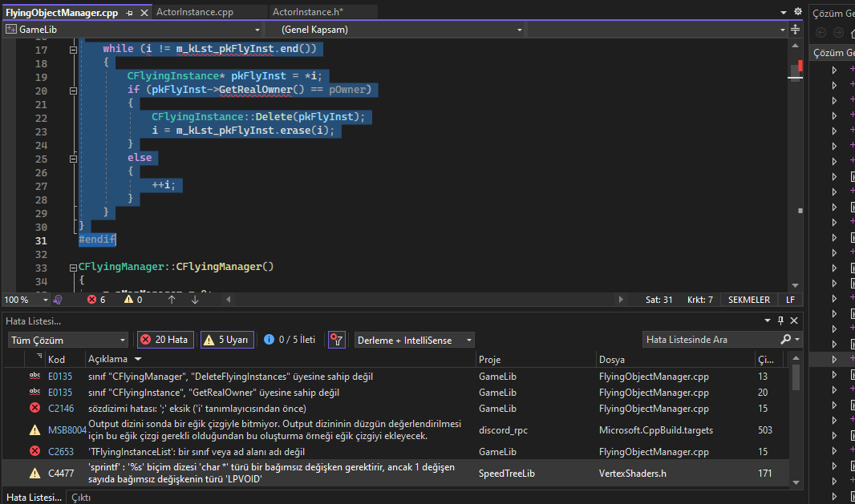Screen dimensions: 855x504
Task: Toggle the 5 Uyarı warnings filter
Action: (227, 340)
